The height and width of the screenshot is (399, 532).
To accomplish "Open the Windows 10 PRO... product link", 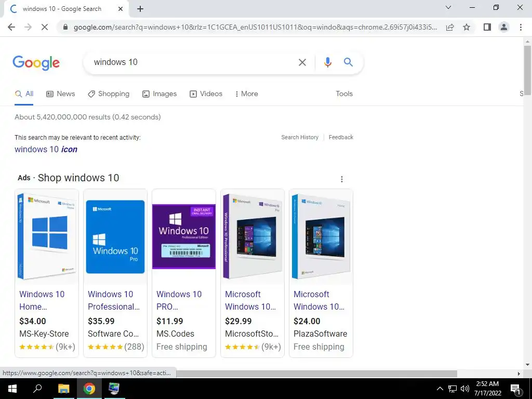I will coord(179,300).
